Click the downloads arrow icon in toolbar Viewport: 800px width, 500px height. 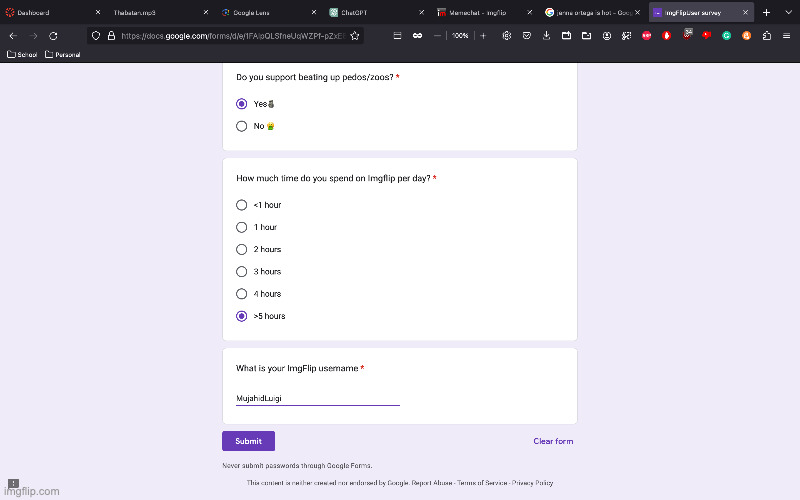tap(546, 35)
